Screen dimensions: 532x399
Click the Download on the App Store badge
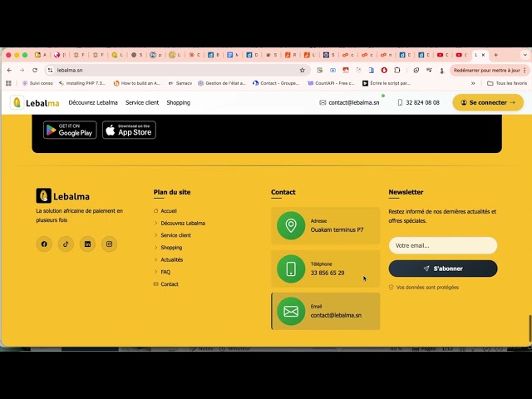129,130
